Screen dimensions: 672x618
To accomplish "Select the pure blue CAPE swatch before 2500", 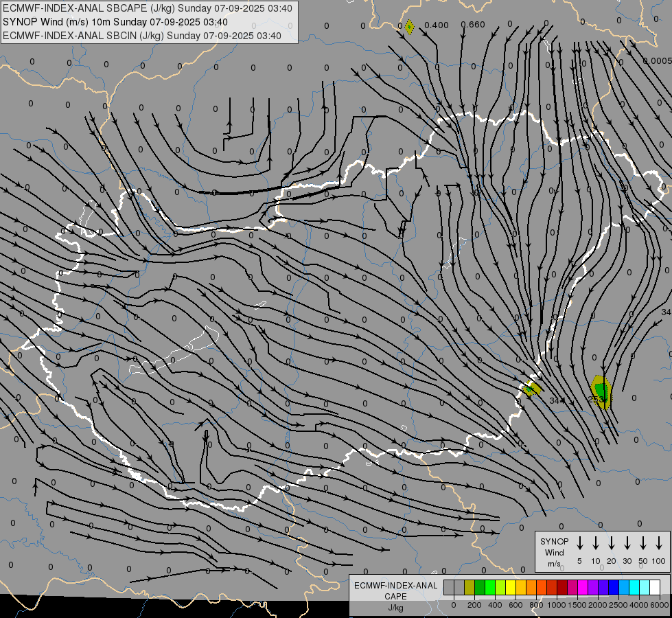I will 614,588.
